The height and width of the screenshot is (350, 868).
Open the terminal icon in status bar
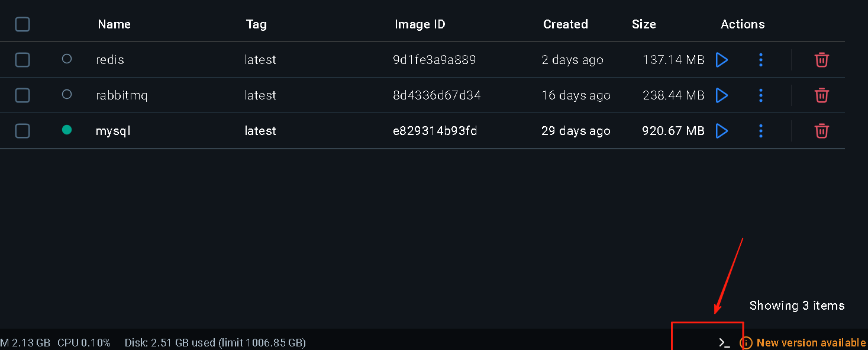(724, 342)
